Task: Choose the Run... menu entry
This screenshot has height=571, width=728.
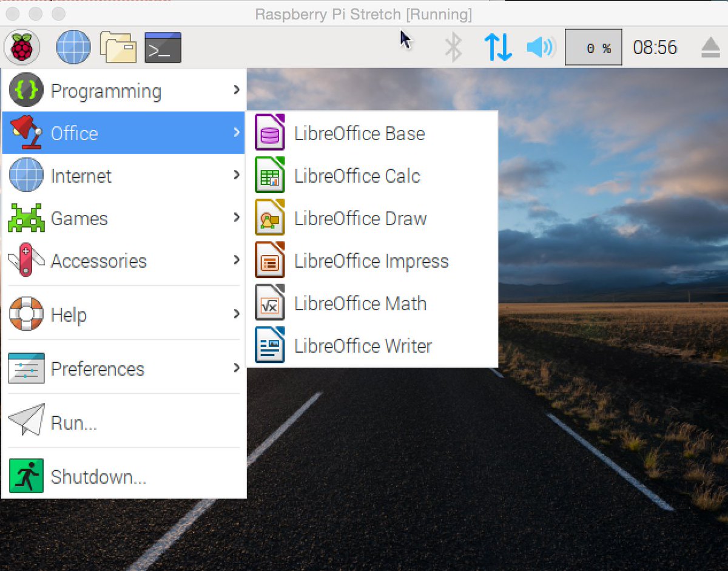Action: (x=124, y=422)
